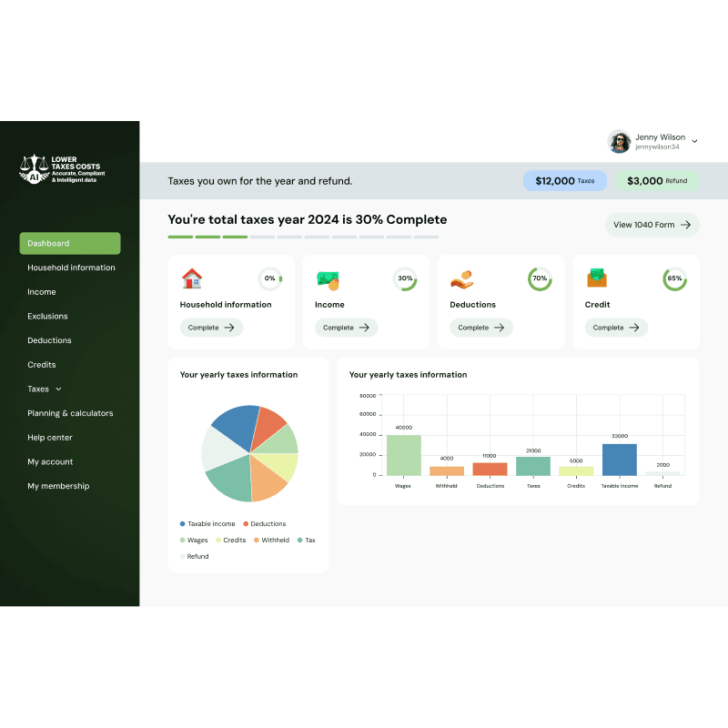
Task: Open Credits in the sidebar
Action: pyautogui.click(x=42, y=365)
